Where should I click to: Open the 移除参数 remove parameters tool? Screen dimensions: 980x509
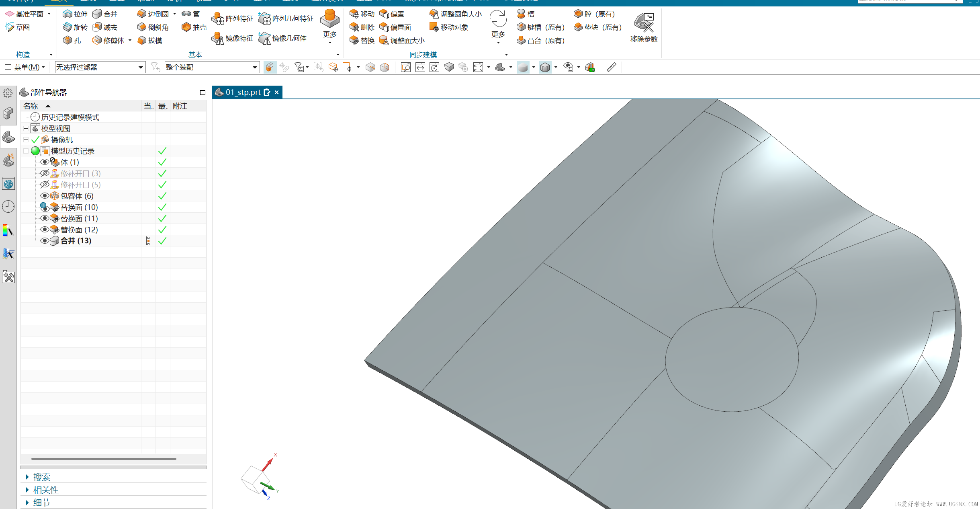644,27
